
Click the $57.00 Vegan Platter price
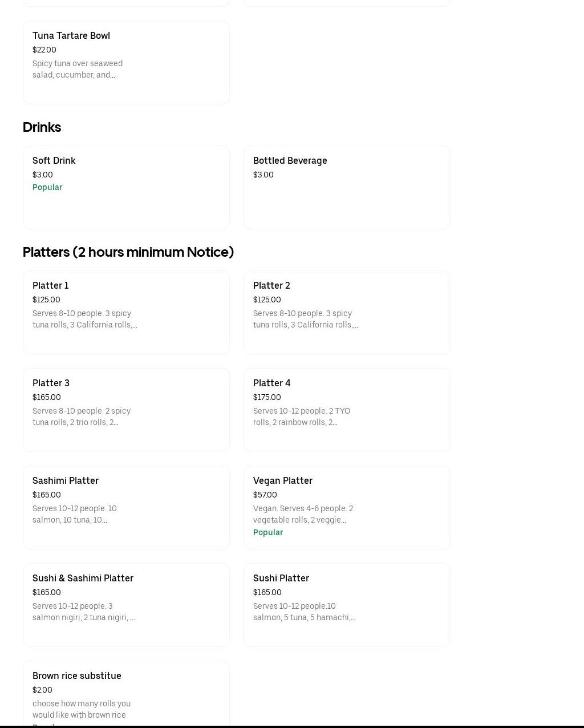pos(265,495)
